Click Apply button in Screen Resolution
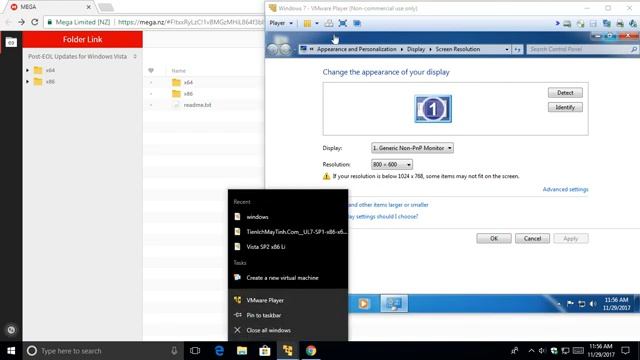This screenshot has width=640, height=360. click(x=571, y=238)
